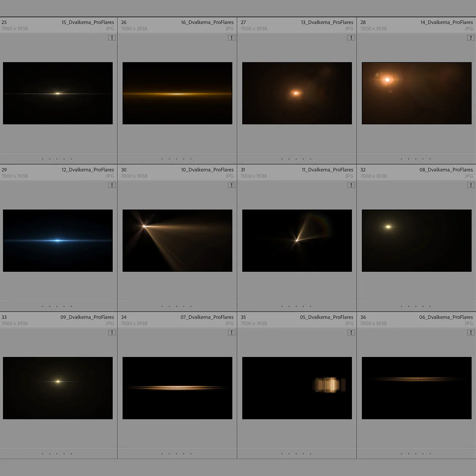
Task: Click the filename 14_Dvalkema_ProFlares
Action: pos(447,22)
